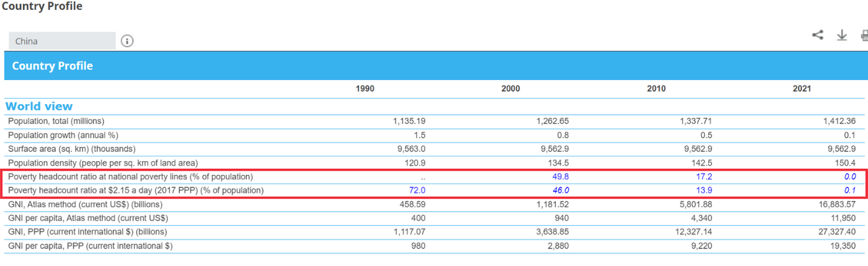This screenshot has height=266, width=868.
Task: Click the info icon beside China
Action: 127,41
